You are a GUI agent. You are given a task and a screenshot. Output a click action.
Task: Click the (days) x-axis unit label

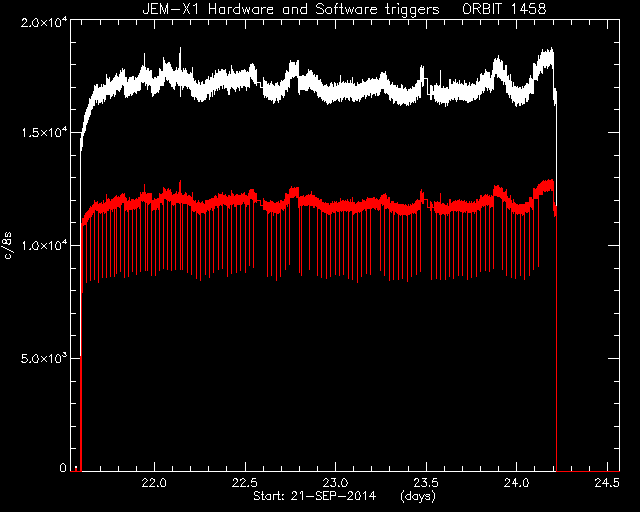pos(418,496)
